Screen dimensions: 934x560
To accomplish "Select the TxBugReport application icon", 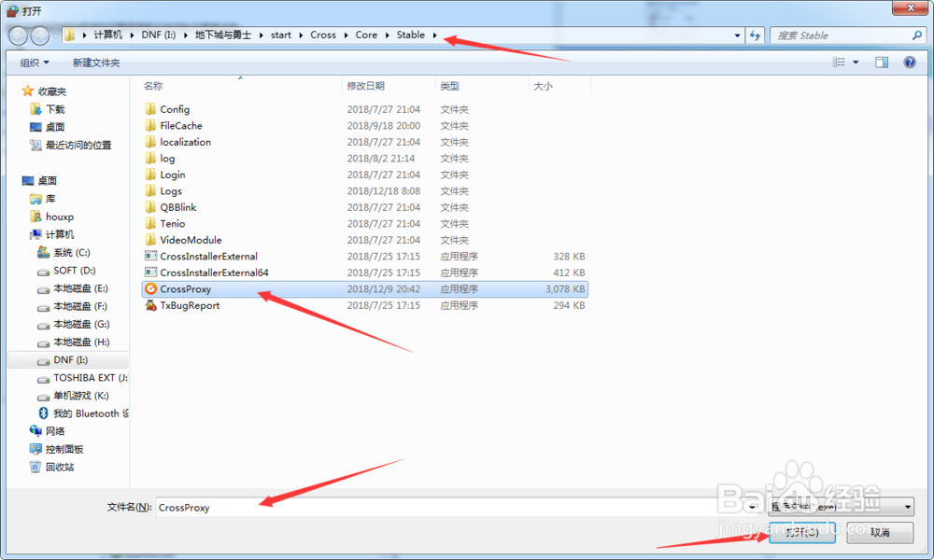I will [x=150, y=305].
